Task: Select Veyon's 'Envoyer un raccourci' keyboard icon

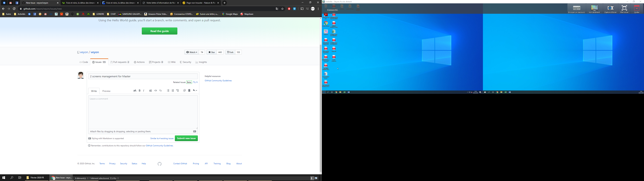Action: pyautogui.click(x=577, y=8)
